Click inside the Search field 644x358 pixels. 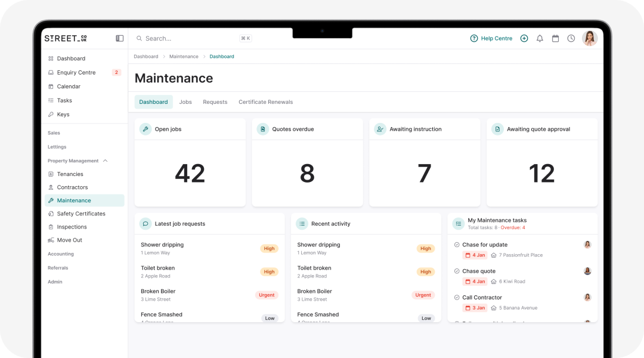tap(179, 38)
